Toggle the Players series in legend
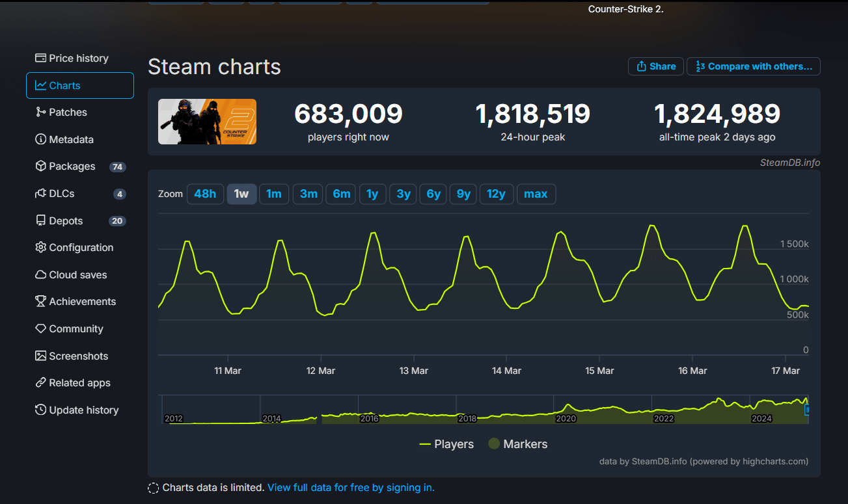Image resolution: width=848 pixels, height=504 pixels. [x=446, y=444]
